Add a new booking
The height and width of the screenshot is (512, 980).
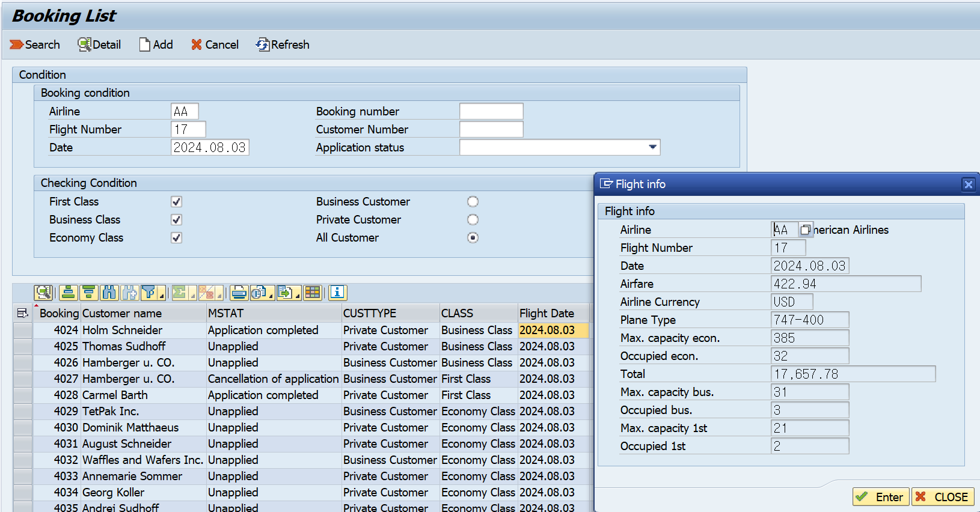click(156, 44)
